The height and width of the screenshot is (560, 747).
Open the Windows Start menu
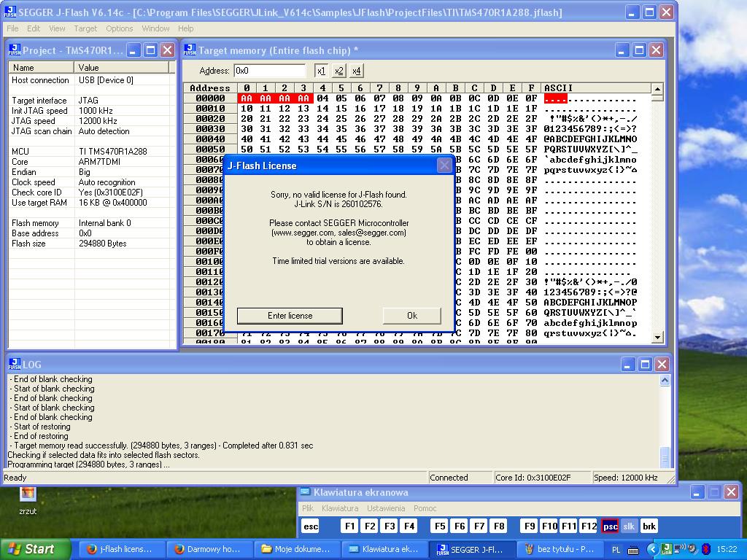pyautogui.click(x=35, y=549)
